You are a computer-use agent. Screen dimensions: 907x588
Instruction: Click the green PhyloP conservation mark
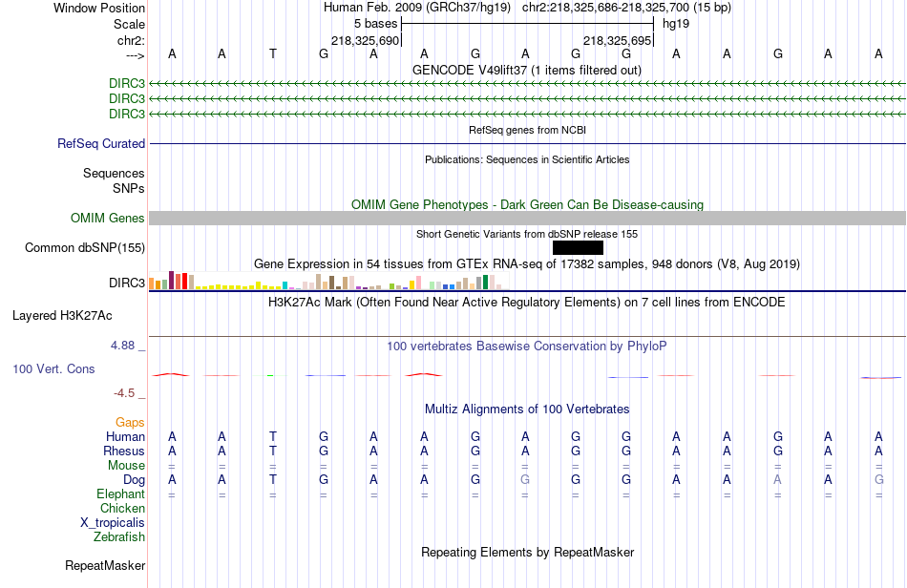point(270,376)
